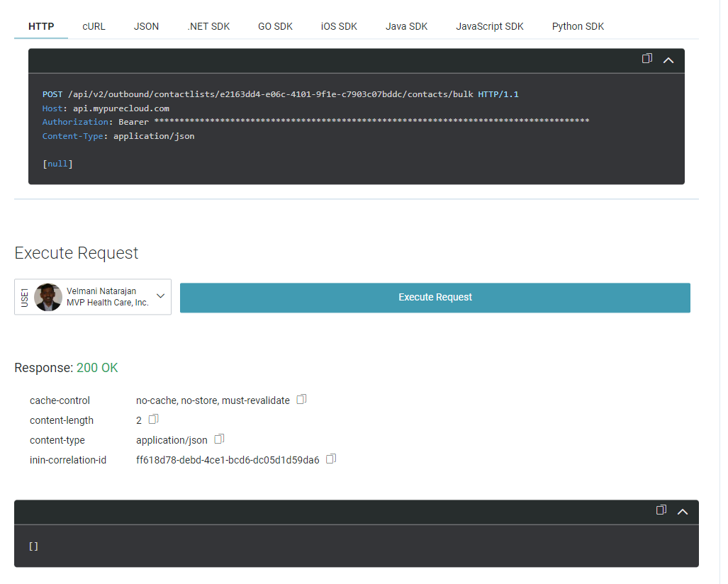Copy the content-type header value
Viewport: 728px width, 584px height.
(219, 439)
